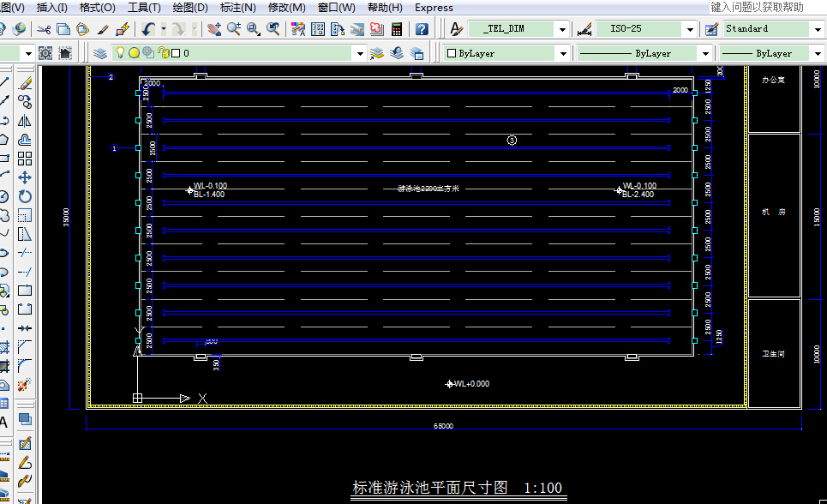Activate the Pan realtime hand tool
Screen dimensions: 827x504
[214, 29]
